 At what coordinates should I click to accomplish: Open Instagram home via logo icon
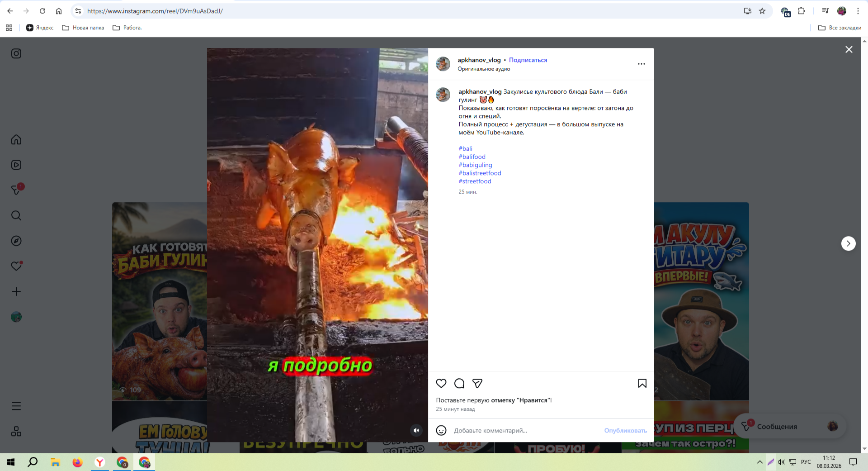click(16, 53)
